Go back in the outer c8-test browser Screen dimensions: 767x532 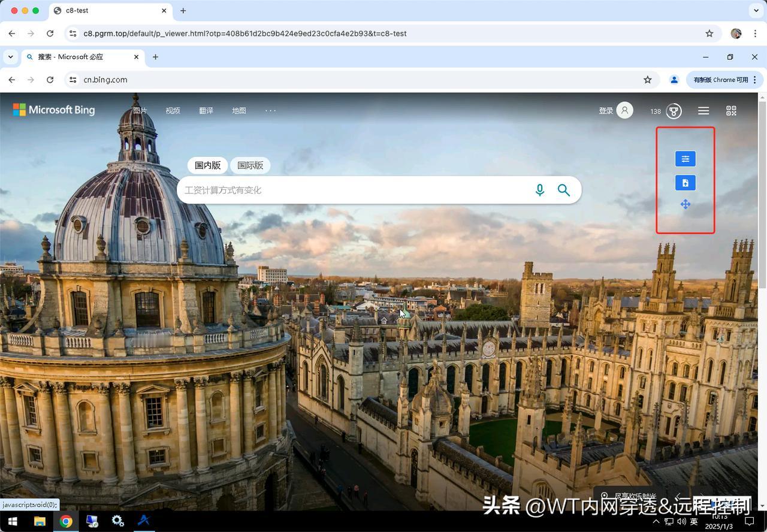(12, 34)
